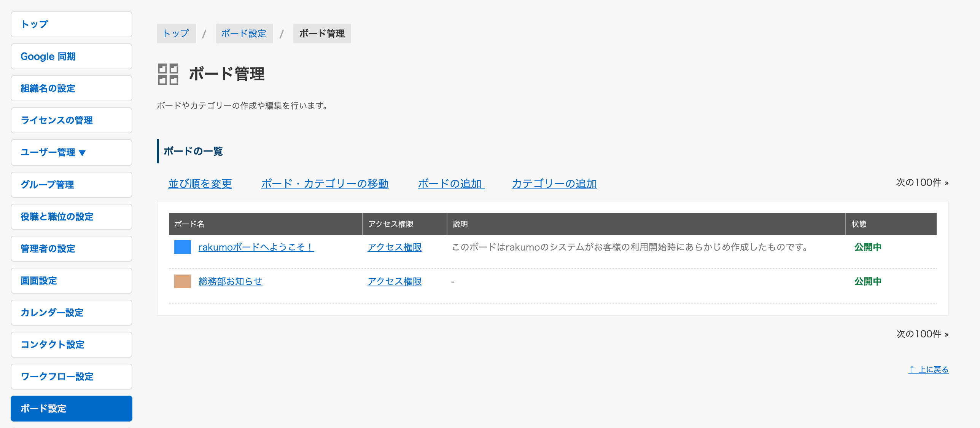Open the トップ sidebar menu item
Screen dimensions: 980x428
click(72, 24)
